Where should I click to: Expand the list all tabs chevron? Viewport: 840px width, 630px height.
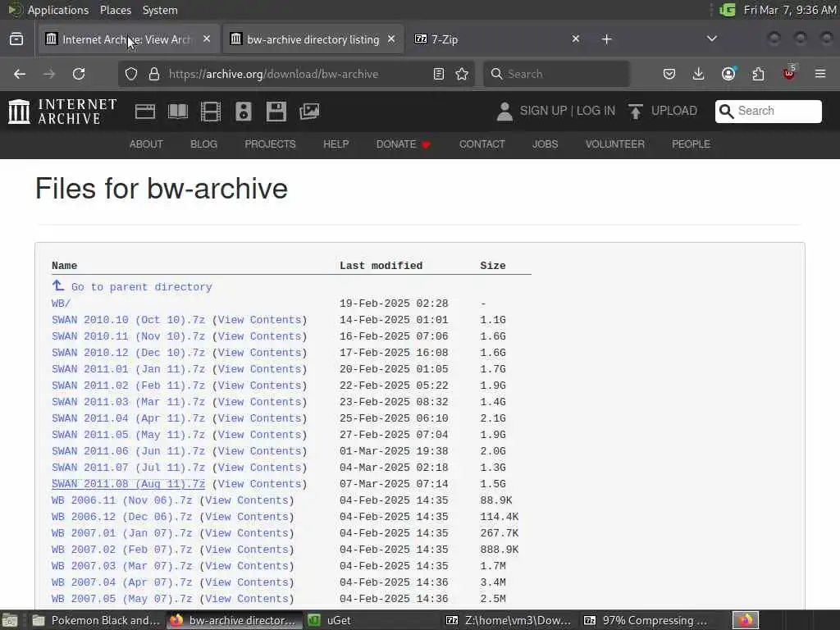coord(712,39)
